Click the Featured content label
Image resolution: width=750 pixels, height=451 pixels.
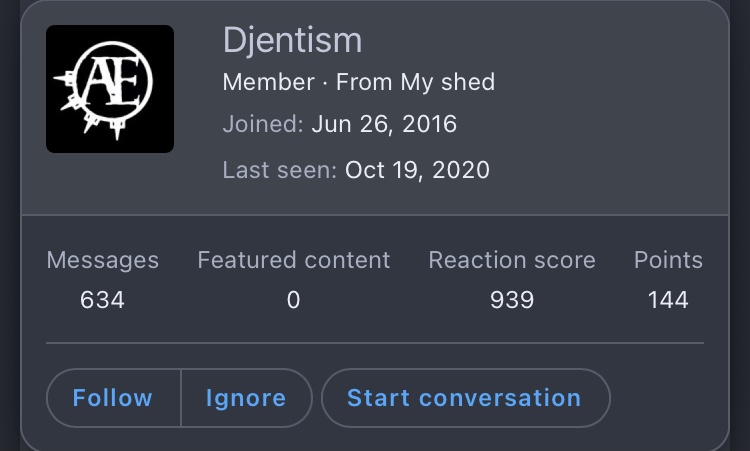click(294, 260)
